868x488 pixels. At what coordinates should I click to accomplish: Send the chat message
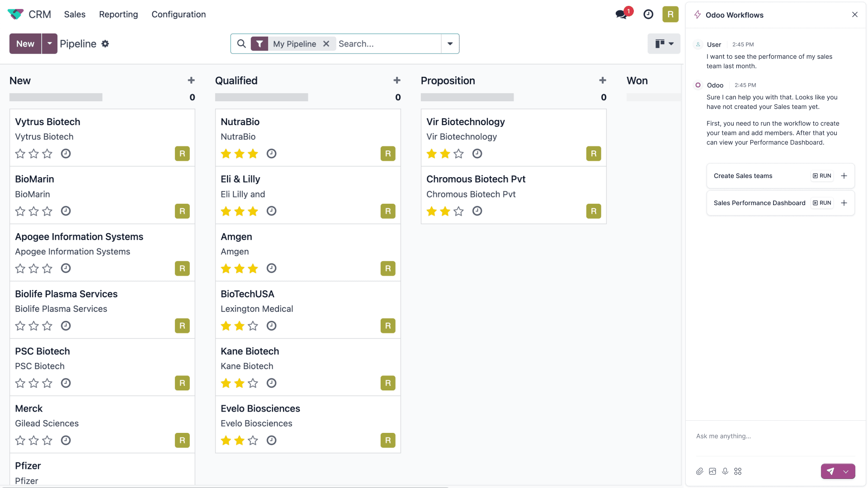click(x=830, y=471)
